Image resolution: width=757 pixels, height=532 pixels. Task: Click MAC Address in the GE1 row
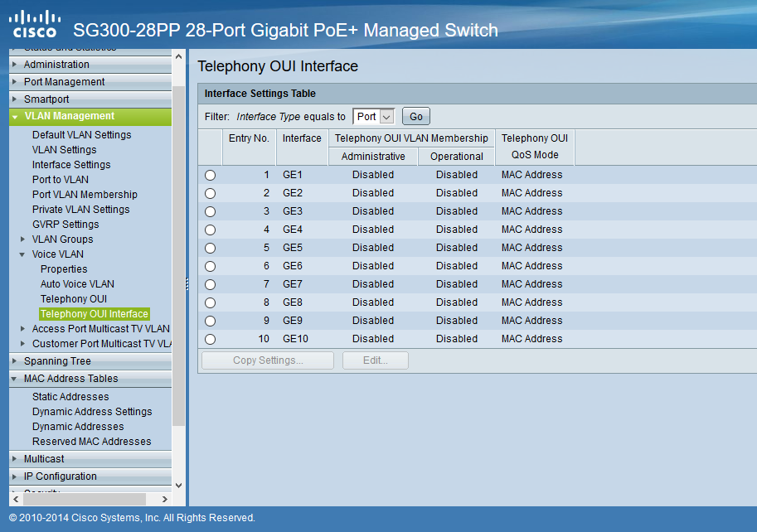click(x=532, y=175)
